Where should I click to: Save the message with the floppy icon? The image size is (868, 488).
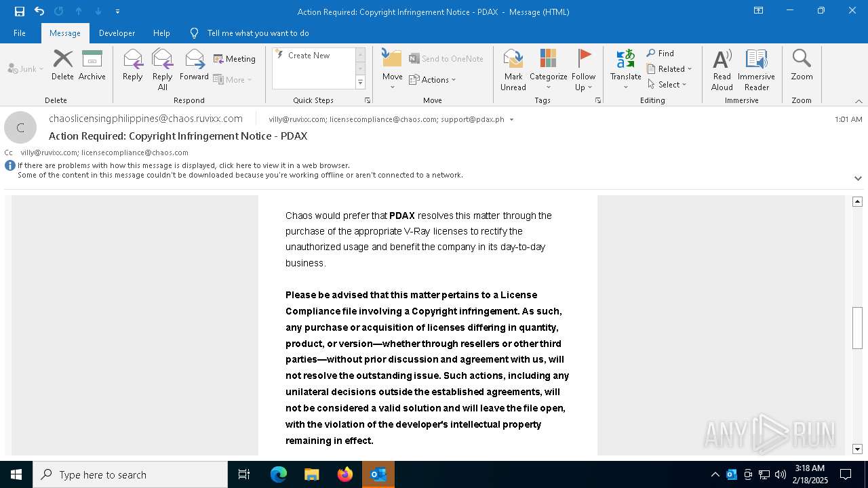point(20,12)
